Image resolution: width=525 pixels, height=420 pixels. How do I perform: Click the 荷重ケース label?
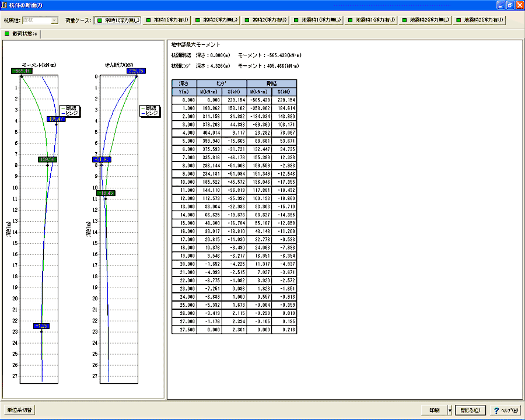point(78,20)
